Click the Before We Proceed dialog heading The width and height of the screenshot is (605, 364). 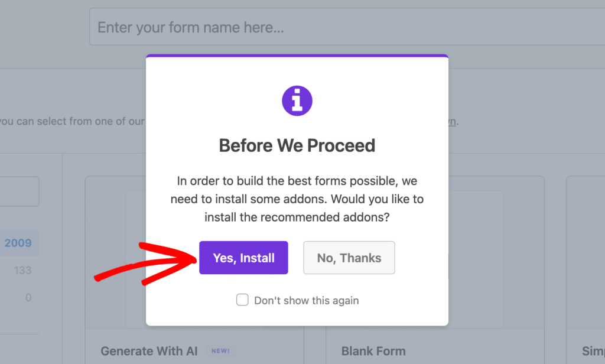point(297,145)
